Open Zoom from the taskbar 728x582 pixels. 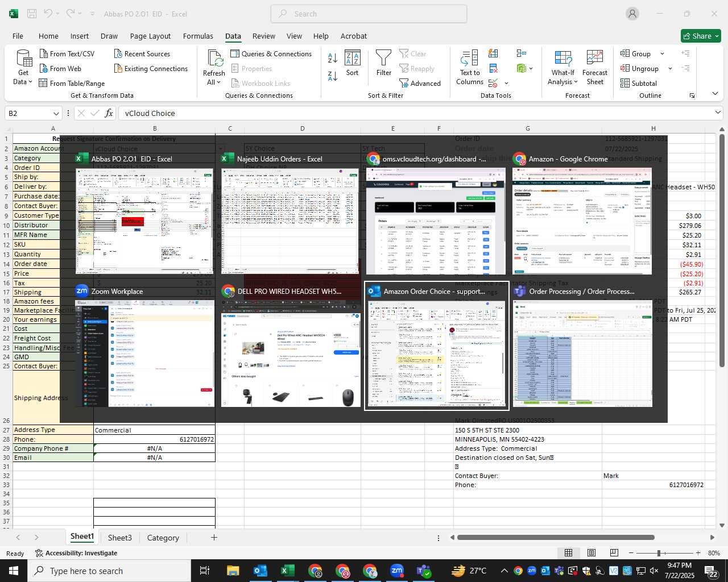(397, 571)
